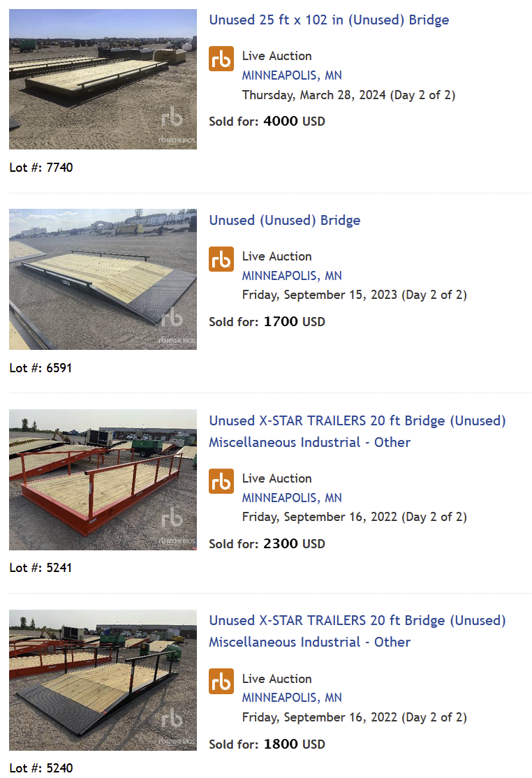532x778 pixels.
Task: Click the 'Sold for: 1700 USD' price
Action: click(267, 322)
